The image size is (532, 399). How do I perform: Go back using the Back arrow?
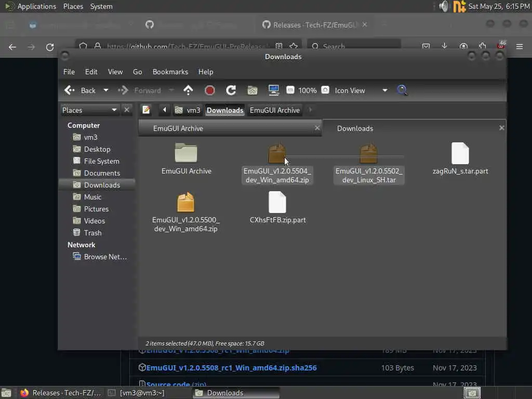(x=80, y=90)
